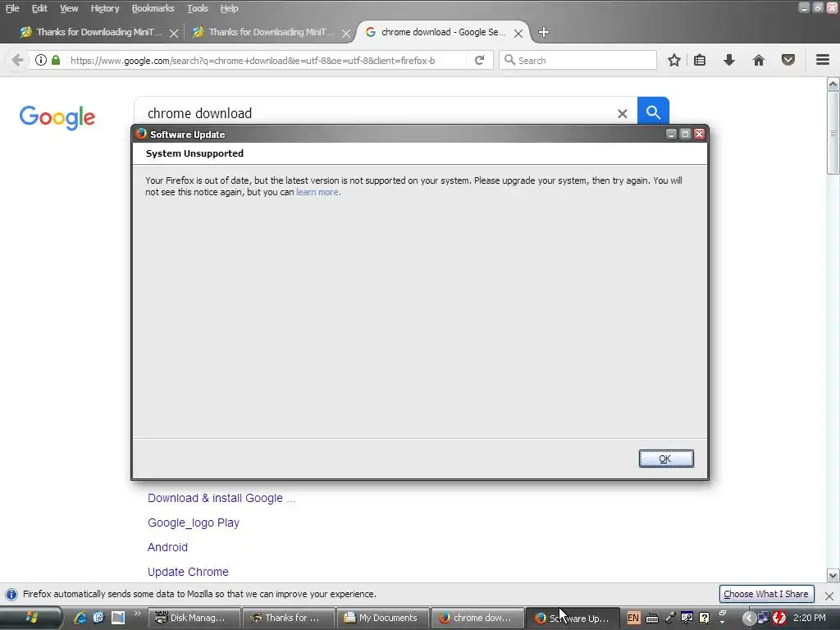The image size is (840, 630).
Task: Show site information icon in address bar
Action: [41, 60]
